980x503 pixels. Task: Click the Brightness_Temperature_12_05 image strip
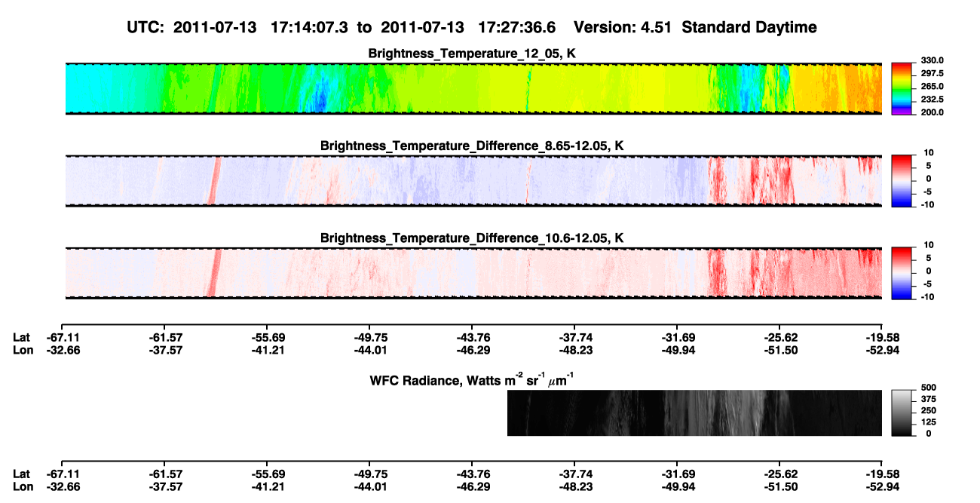pos(474,88)
